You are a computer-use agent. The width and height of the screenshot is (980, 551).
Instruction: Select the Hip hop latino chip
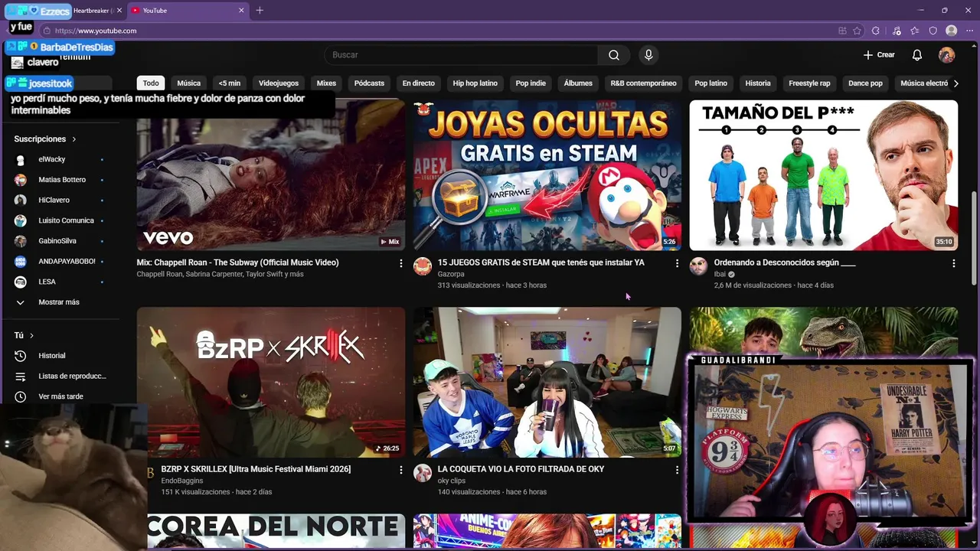point(475,83)
